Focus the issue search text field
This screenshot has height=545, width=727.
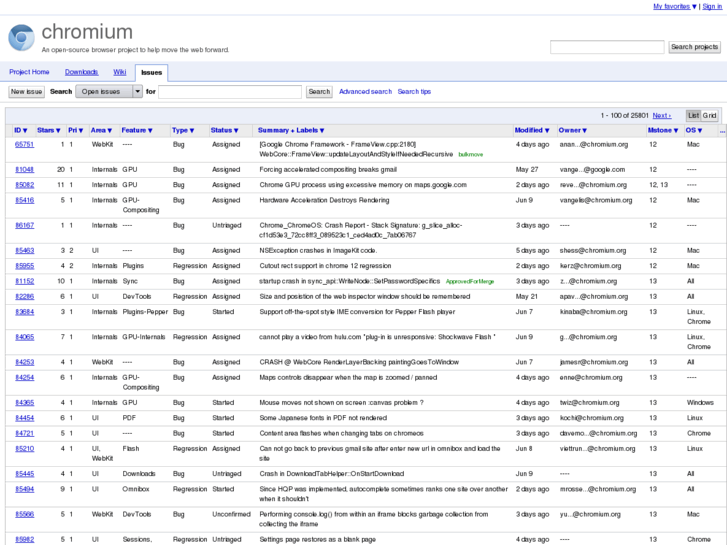click(230, 92)
